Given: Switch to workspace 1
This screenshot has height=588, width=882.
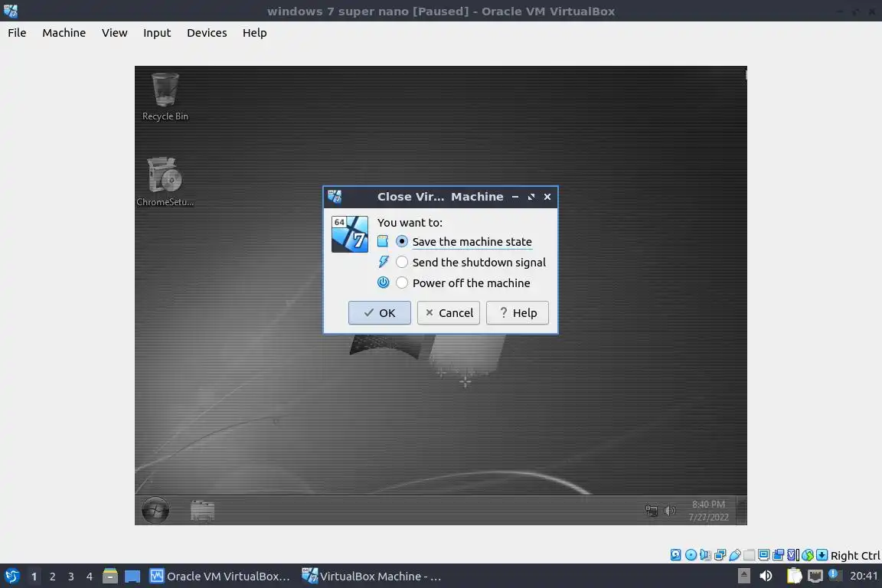Looking at the screenshot, I should pos(34,577).
